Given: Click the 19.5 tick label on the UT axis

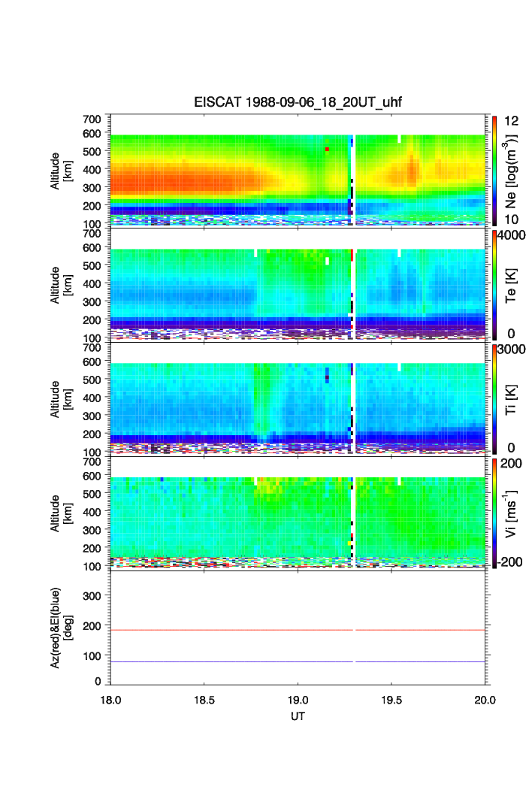Looking at the screenshot, I should (x=391, y=700).
